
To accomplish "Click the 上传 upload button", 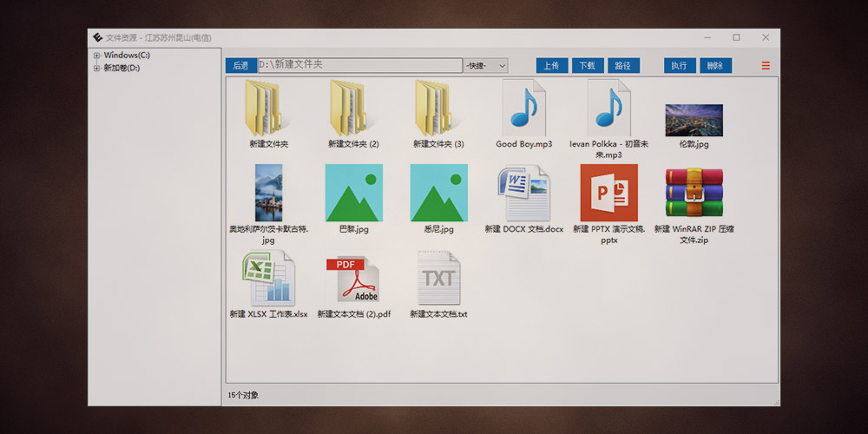I will (x=552, y=66).
